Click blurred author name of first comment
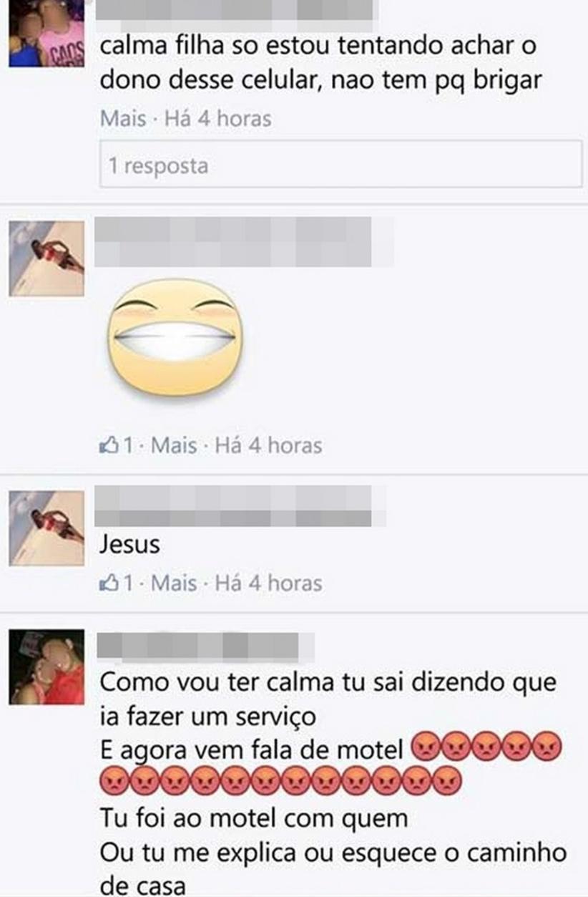588x897 pixels. 236,9
